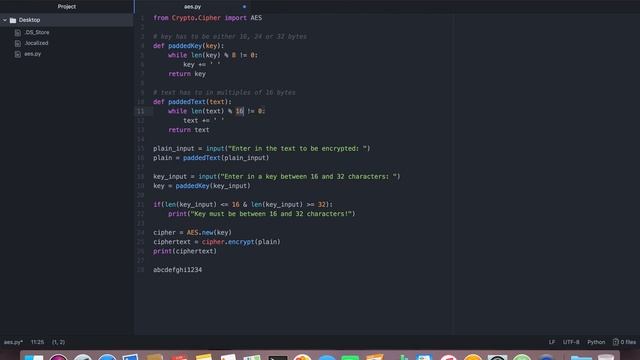Click 'def paddedText(text):' line
Screen dimensions: 640x360
(x=192, y=102)
